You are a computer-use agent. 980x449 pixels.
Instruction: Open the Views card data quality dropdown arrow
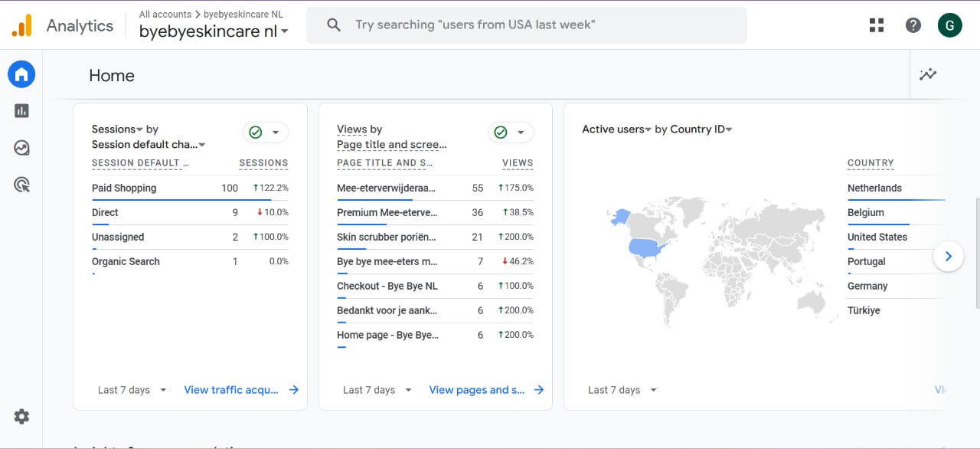coord(521,133)
